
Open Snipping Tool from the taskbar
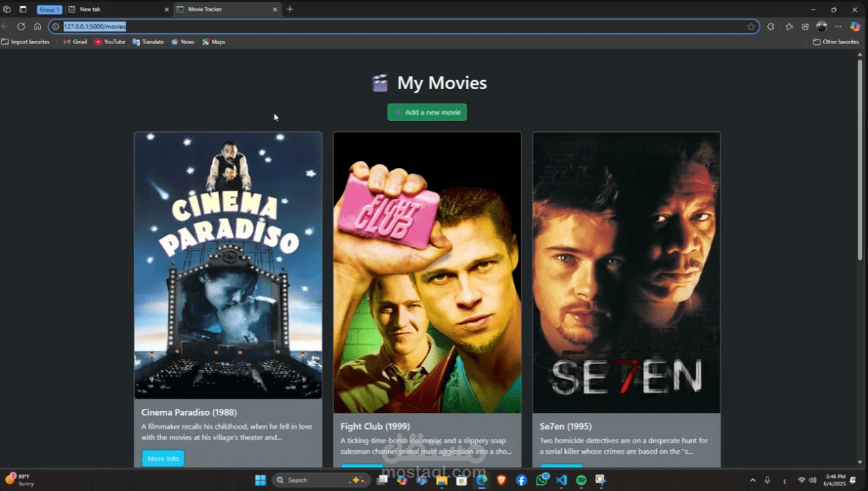coord(601,480)
